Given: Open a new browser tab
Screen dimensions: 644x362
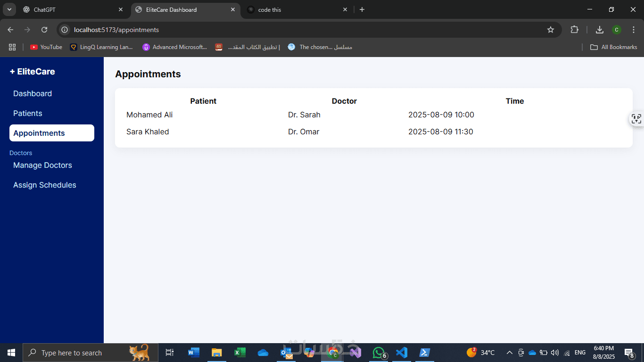Looking at the screenshot, I should [362, 9].
